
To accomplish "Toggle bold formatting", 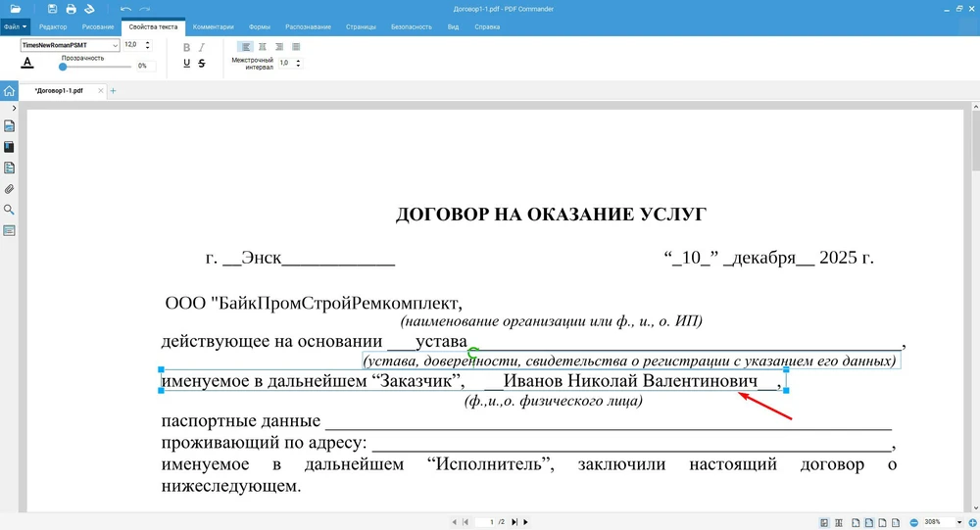I will point(187,47).
